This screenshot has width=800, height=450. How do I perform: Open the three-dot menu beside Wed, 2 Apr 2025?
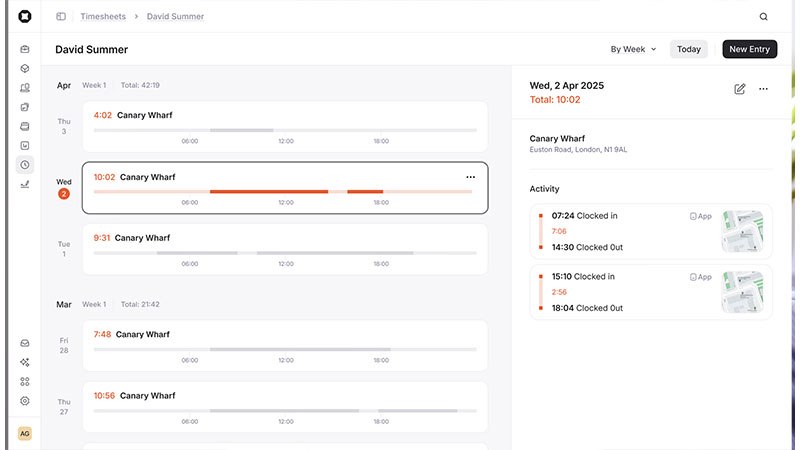point(763,89)
